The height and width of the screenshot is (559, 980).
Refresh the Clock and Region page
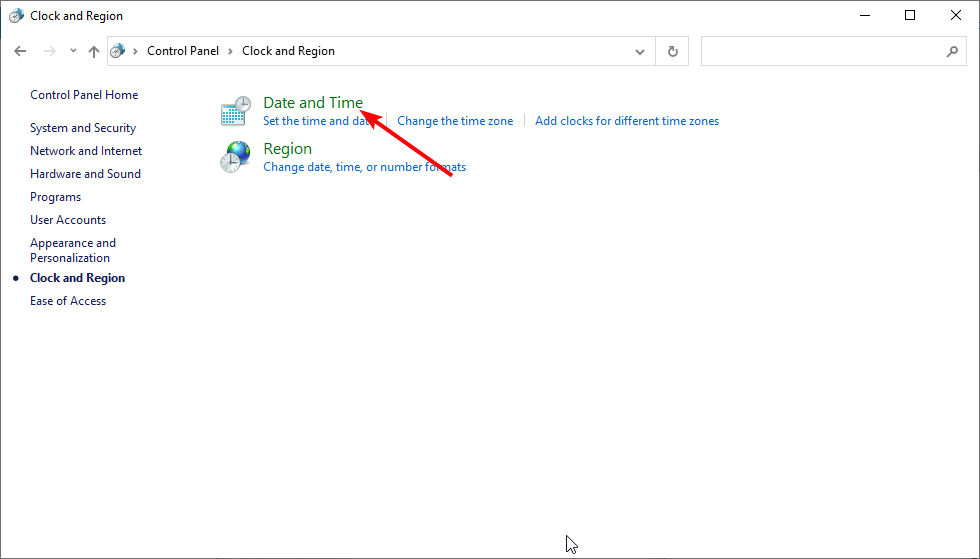point(672,51)
